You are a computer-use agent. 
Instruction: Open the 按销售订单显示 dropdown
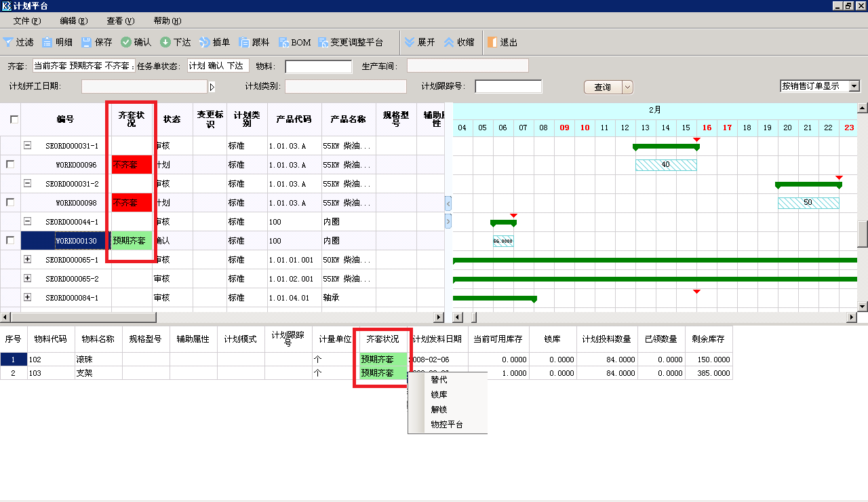coord(854,86)
